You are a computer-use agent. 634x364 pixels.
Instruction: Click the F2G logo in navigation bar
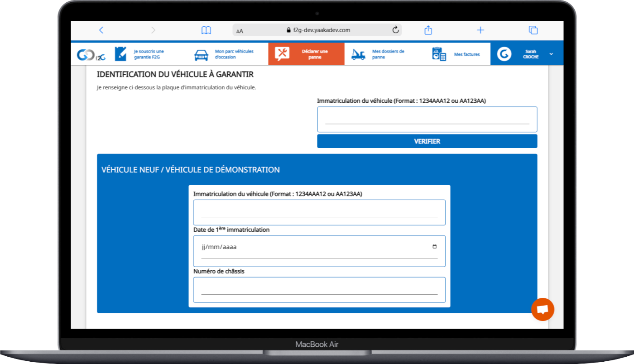point(91,54)
